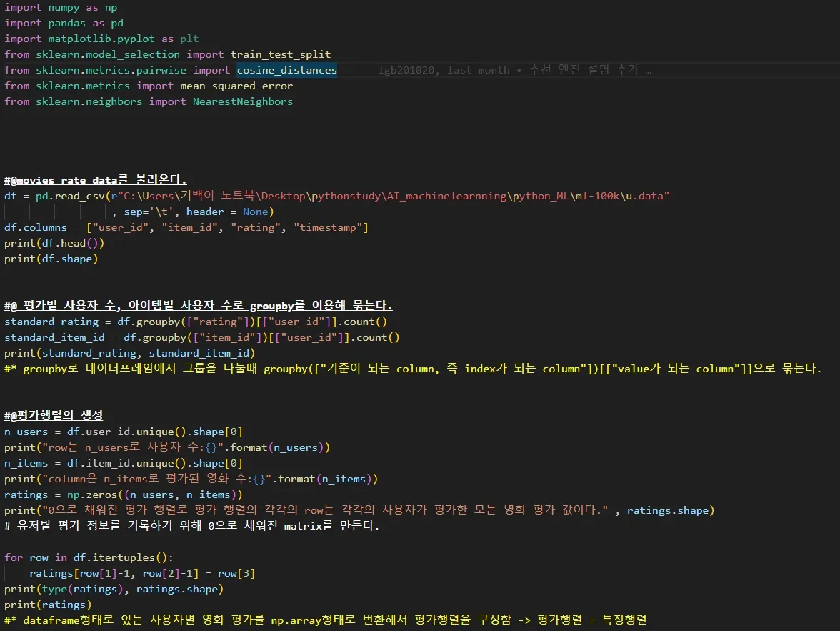Click the mean_squared_error token
Image resolution: width=840 pixels, height=631 pixels.
[236, 85]
